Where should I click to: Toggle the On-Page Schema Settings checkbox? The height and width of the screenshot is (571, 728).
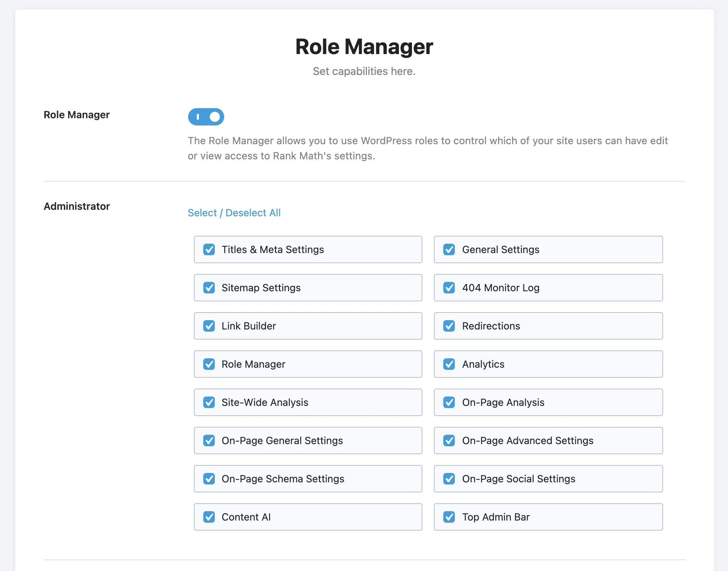[209, 479]
